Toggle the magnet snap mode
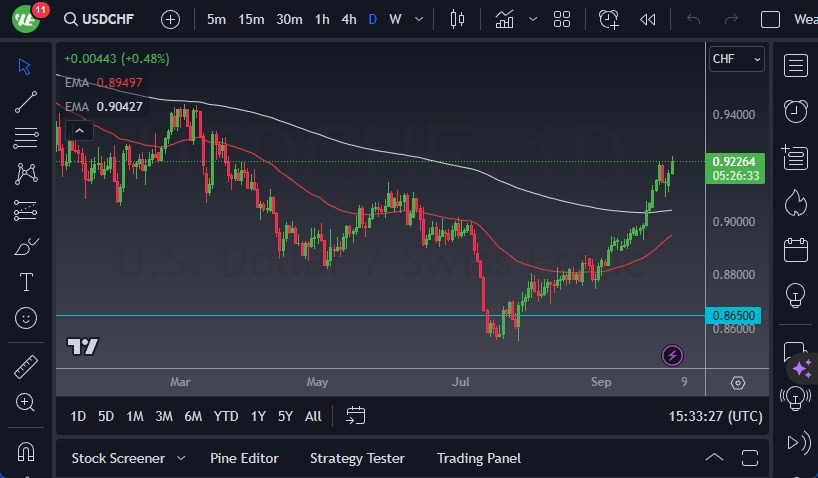 click(x=26, y=451)
